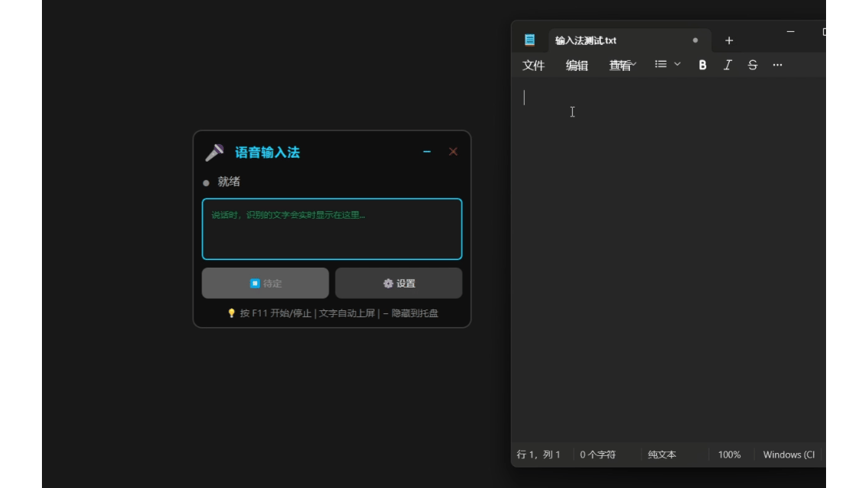Click the Notepad app icon
The height and width of the screenshot is (488, 868).
(530, 40)
